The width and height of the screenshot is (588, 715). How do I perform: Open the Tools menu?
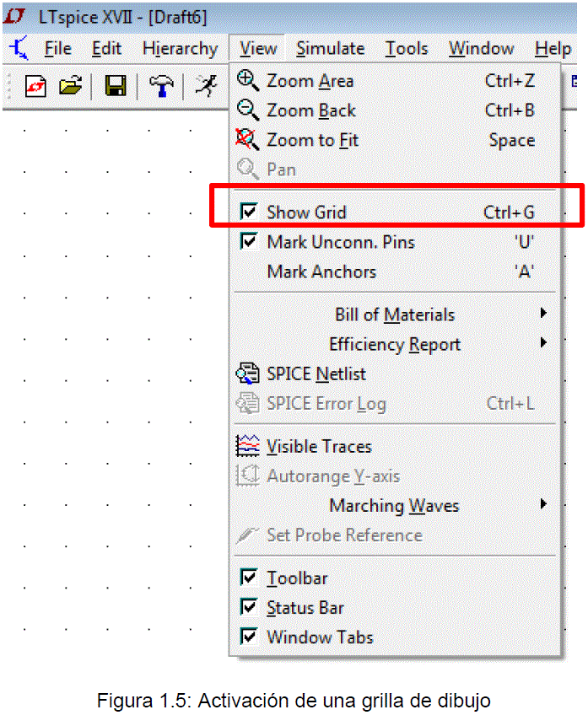407,48
